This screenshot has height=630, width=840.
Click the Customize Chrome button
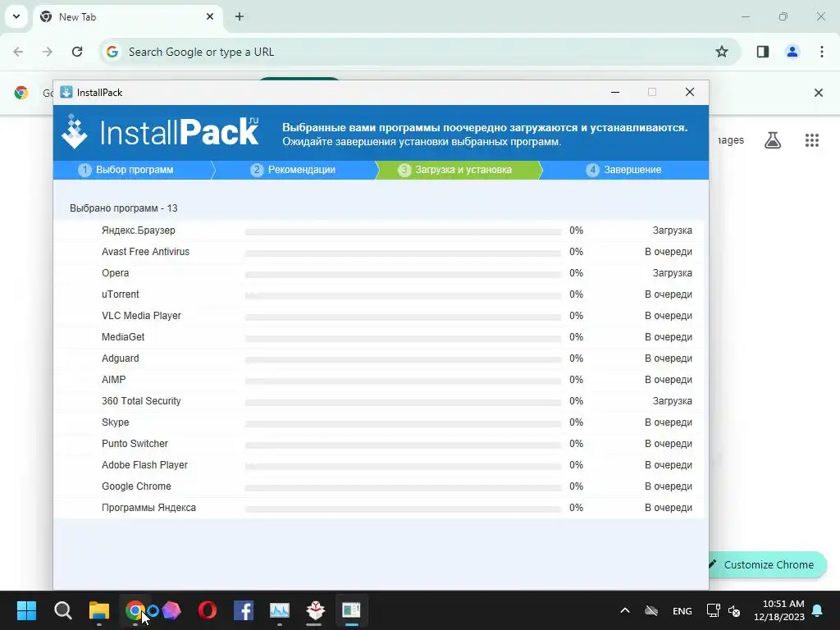[767, 564]
